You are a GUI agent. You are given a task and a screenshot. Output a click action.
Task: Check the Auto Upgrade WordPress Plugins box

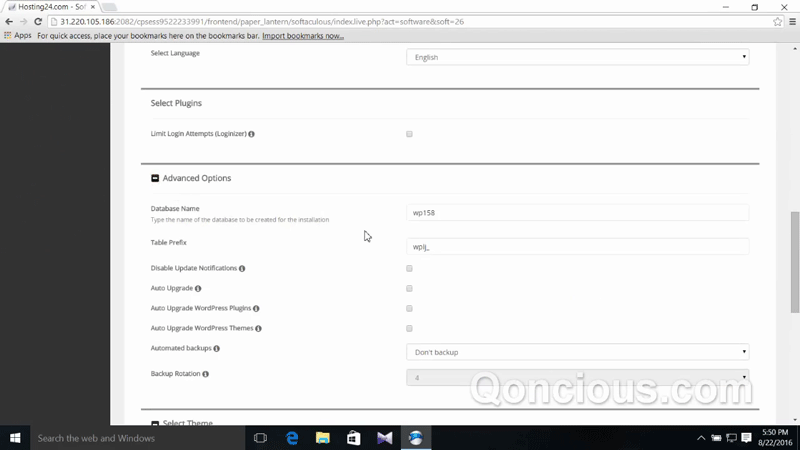click(x=409, y=309)
